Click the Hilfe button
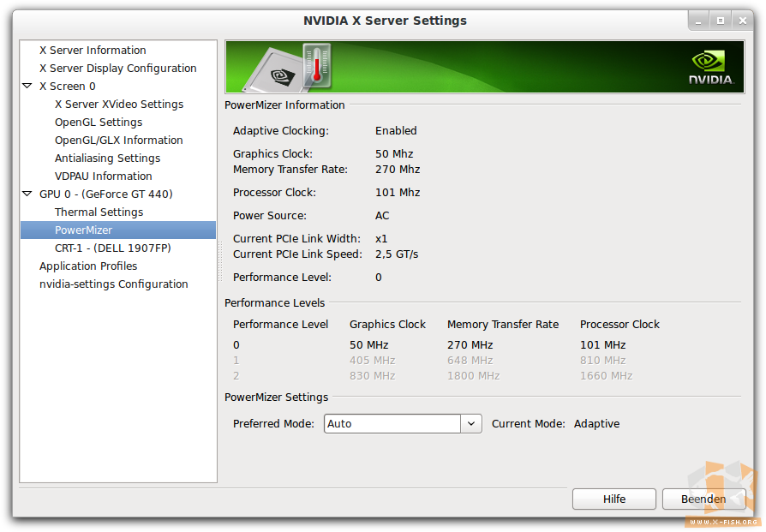The width and height of the screenshot is (766, 532). (x=614, y=499)
